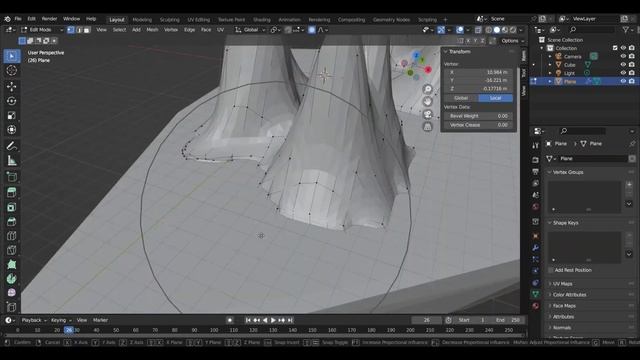The width and height of the screenshot is (640, 360).
Task: Select the Loop Cut tool
Action: [12, 236]
